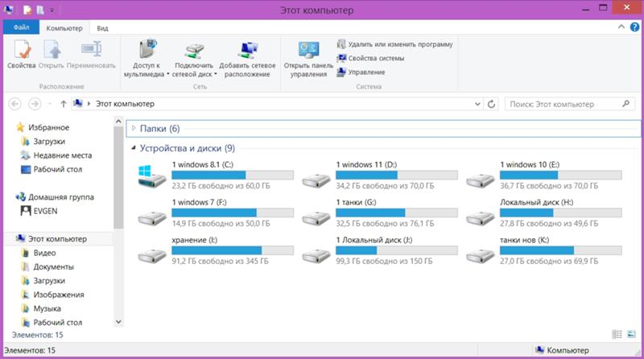Click the quick access properties icon

point(27,10)
